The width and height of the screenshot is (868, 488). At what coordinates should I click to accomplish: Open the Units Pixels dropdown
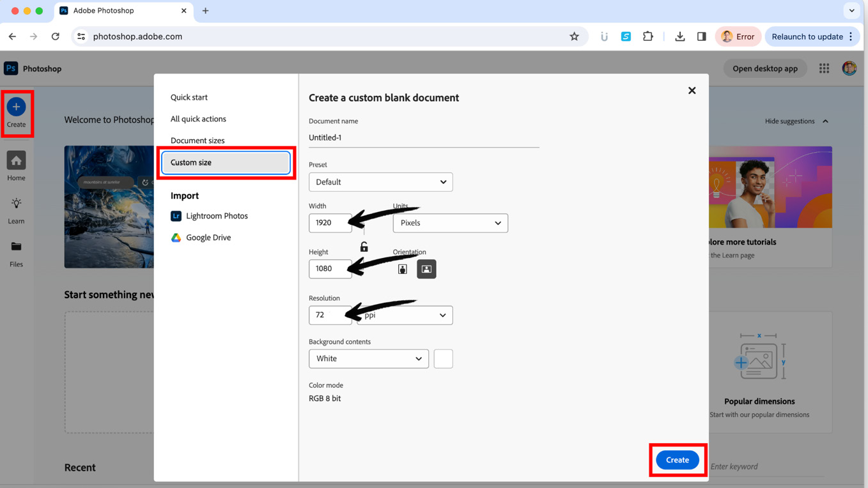coord(451,223)
